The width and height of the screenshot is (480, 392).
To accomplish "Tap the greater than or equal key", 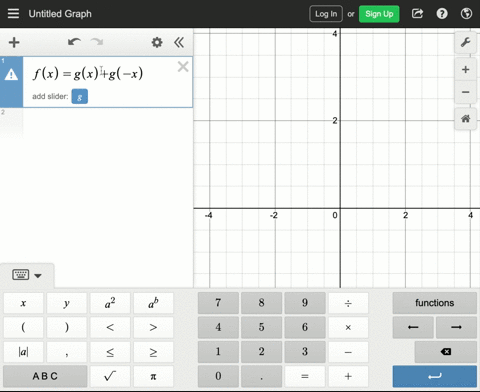I will click(x=153, y=352).
